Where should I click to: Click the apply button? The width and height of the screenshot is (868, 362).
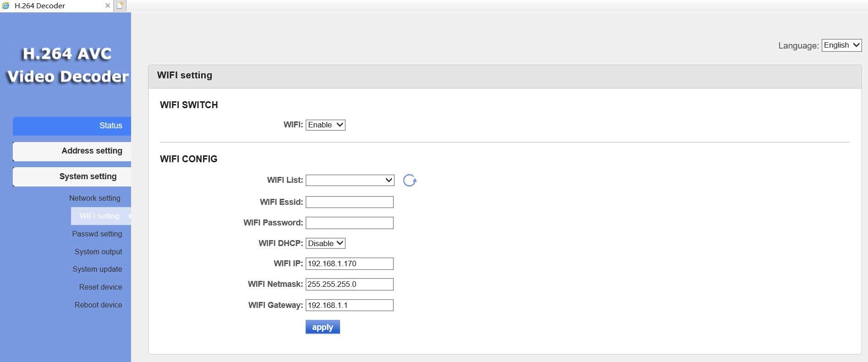tap(323, 327)
